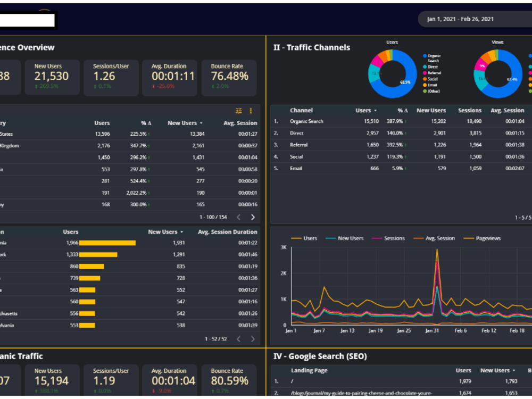Go to previous page of country table

[x=238, y=217]
